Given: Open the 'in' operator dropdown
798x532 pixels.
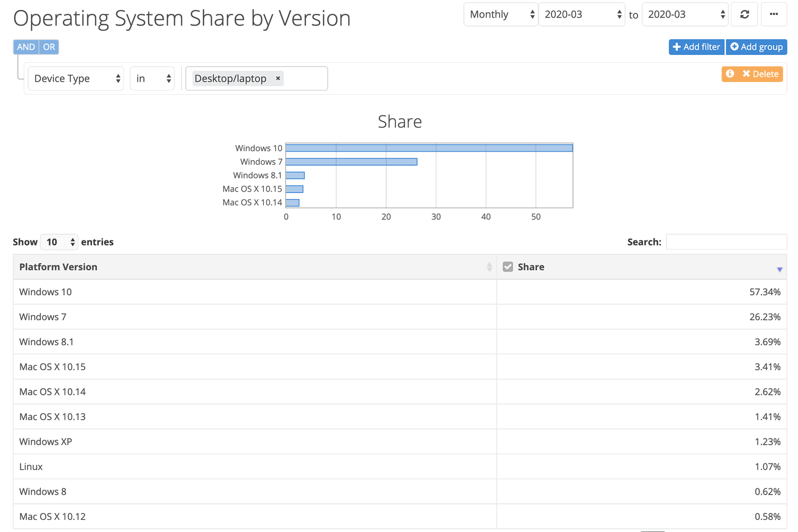Looking at the screenshot, I should point(152,78).
